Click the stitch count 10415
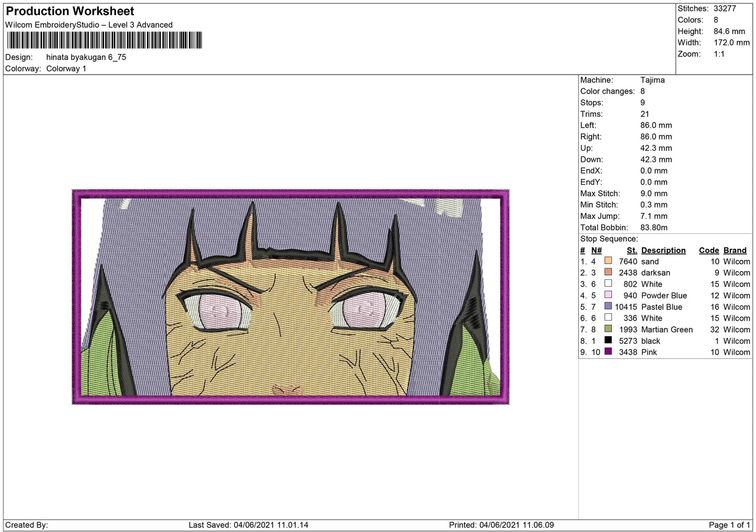Viewport: 756px width, 532px height. (626, 307)
